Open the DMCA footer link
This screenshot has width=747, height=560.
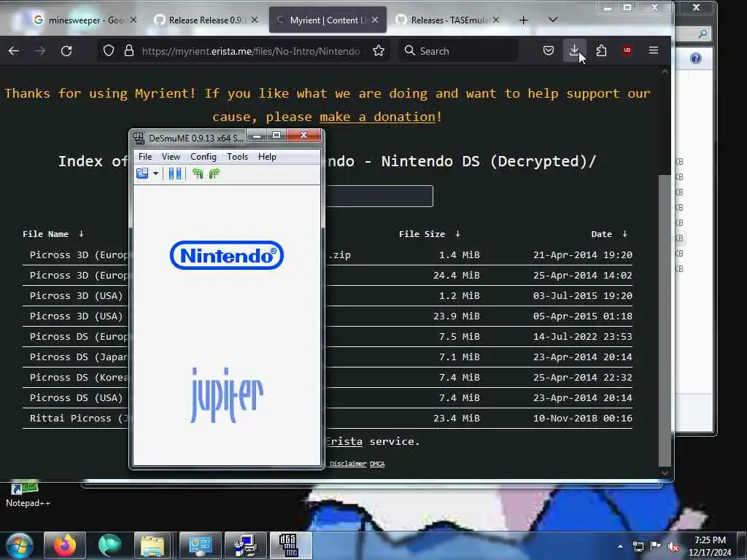tap(377, 463)
